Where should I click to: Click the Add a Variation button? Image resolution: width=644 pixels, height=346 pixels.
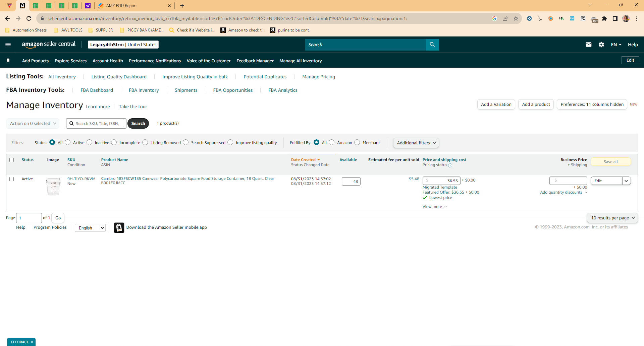click(496, 105)
